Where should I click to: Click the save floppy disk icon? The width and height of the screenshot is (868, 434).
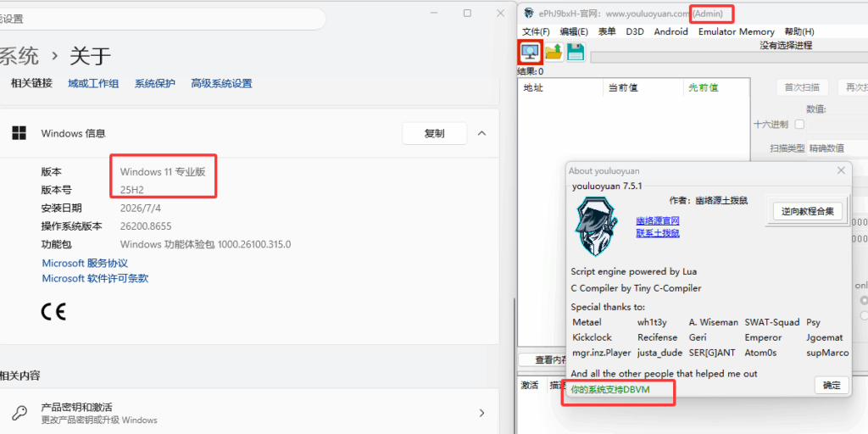[x=576, y=52]
